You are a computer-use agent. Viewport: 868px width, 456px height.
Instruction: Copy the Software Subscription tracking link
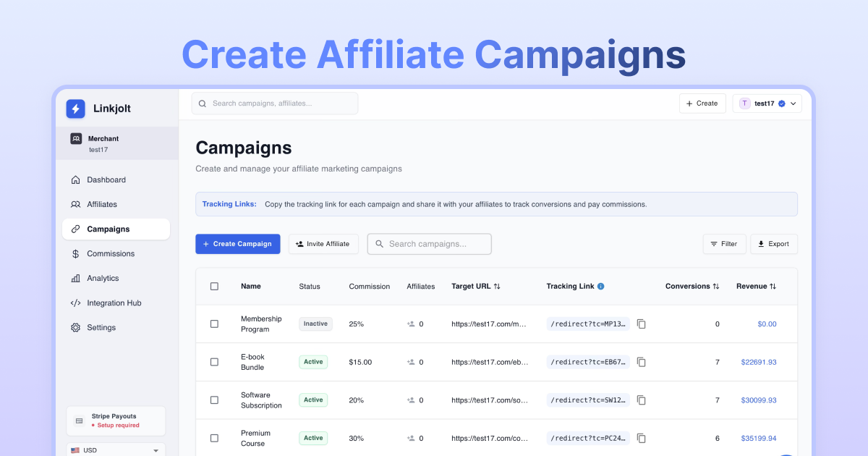pyautogui.click(x=641, y=400)
